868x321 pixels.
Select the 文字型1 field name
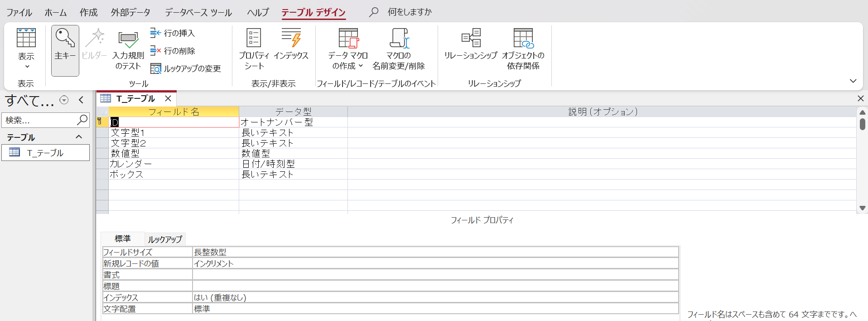pos(174,132)
